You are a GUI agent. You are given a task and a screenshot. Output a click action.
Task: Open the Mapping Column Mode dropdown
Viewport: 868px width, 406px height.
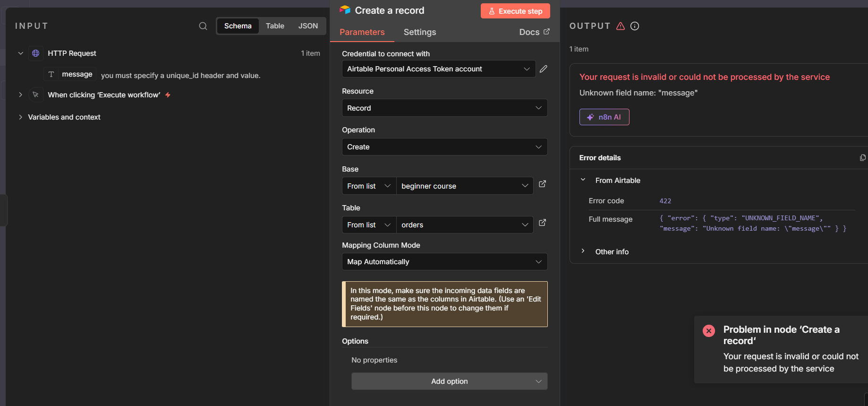click(444, 262)
